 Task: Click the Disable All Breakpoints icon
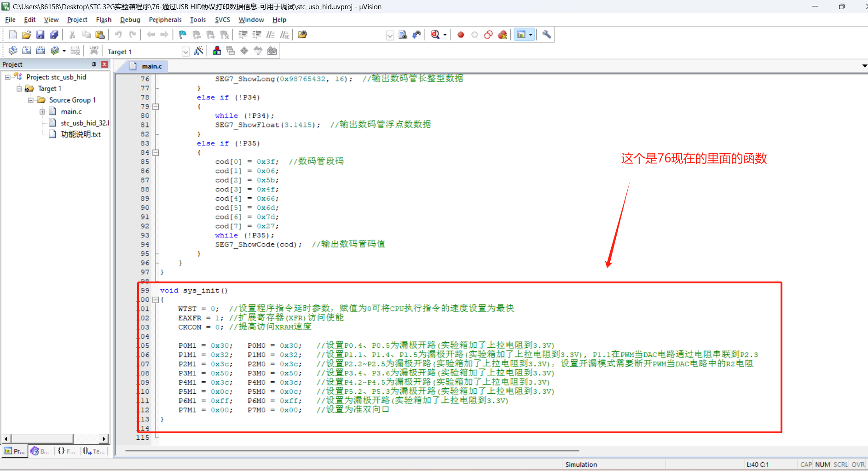(x=488, y=34)
